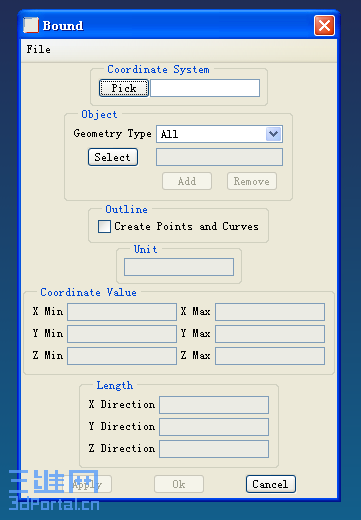Click the Cancel button
The image size is (361, 520).
[x=271, y=484]
